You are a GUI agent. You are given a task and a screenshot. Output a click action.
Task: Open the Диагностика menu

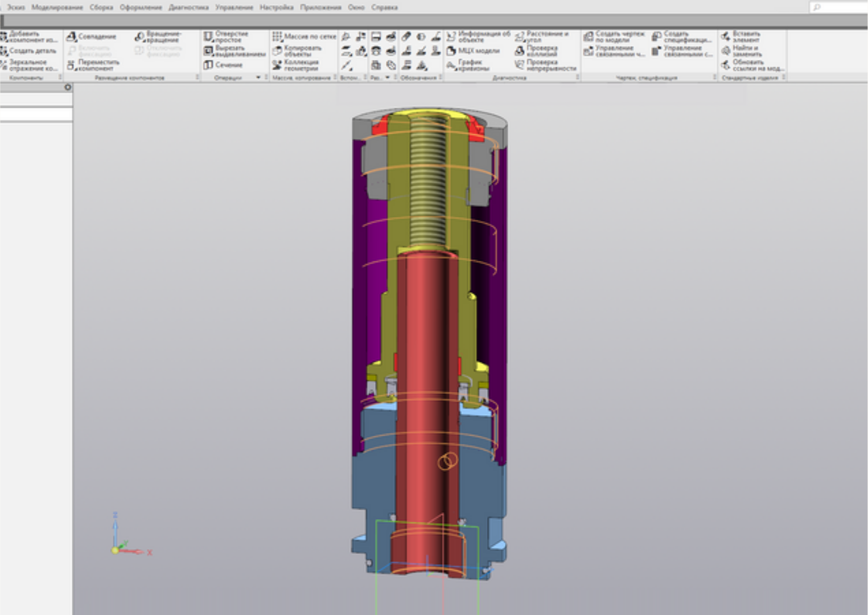pyautogui.click(x=188, y=7)
